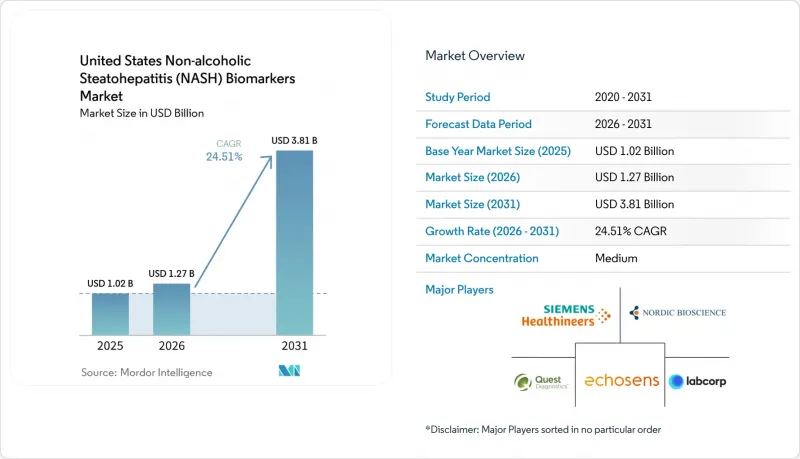
Task: Click the 'Market Size (2031)' label
Action: (x=472, y=204)
